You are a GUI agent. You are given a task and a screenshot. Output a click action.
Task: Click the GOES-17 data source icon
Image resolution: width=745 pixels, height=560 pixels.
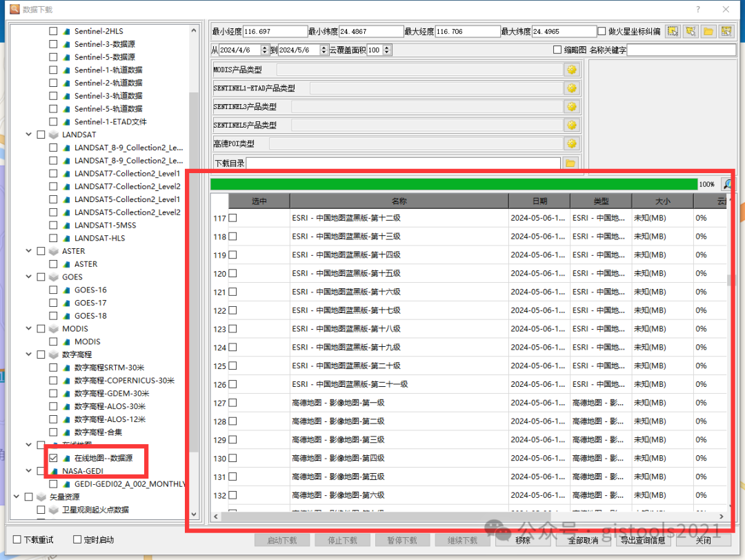coord(66,303)
